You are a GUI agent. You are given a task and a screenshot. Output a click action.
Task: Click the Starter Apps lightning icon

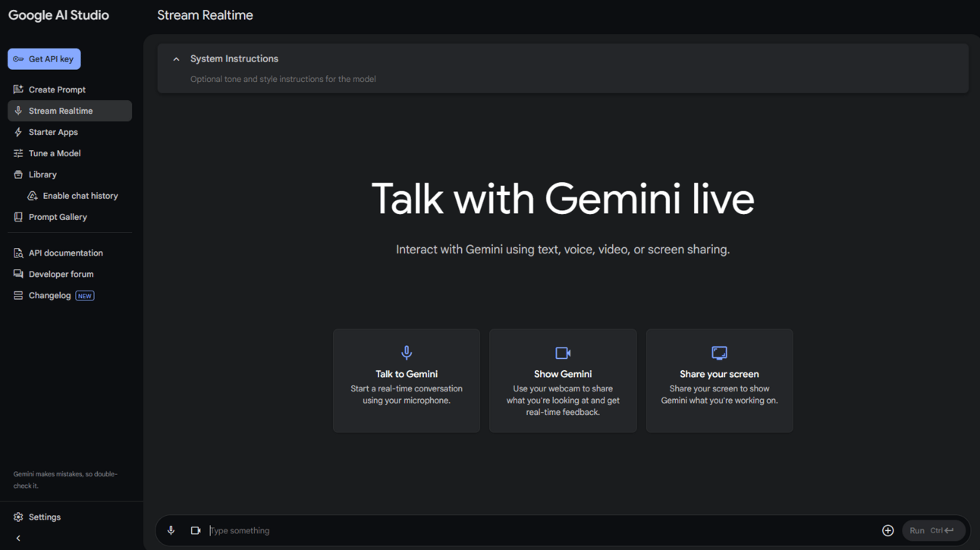click(18, 132)
